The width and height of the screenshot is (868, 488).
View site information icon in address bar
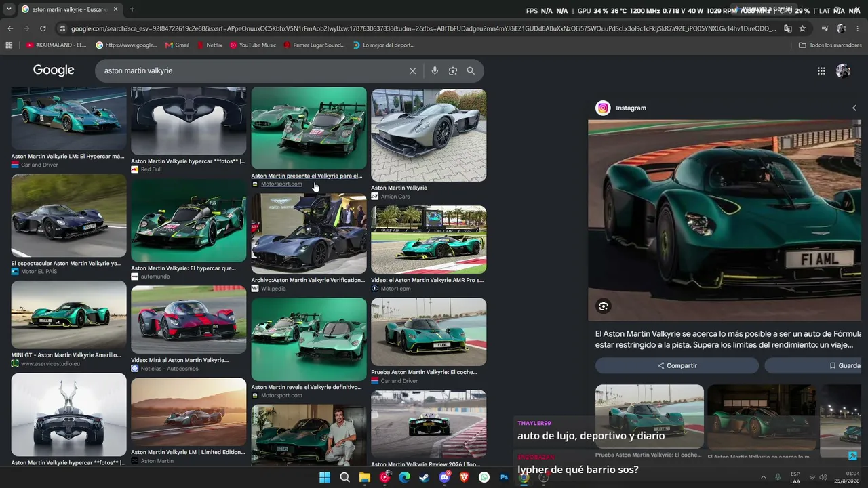pyautogui.click(x=62, y=28)
